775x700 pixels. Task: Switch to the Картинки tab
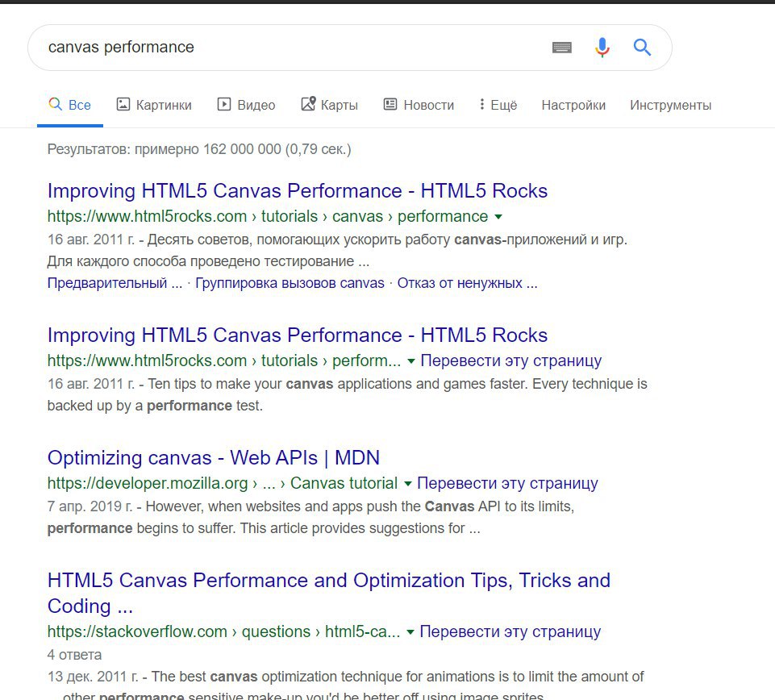[154, 105]
